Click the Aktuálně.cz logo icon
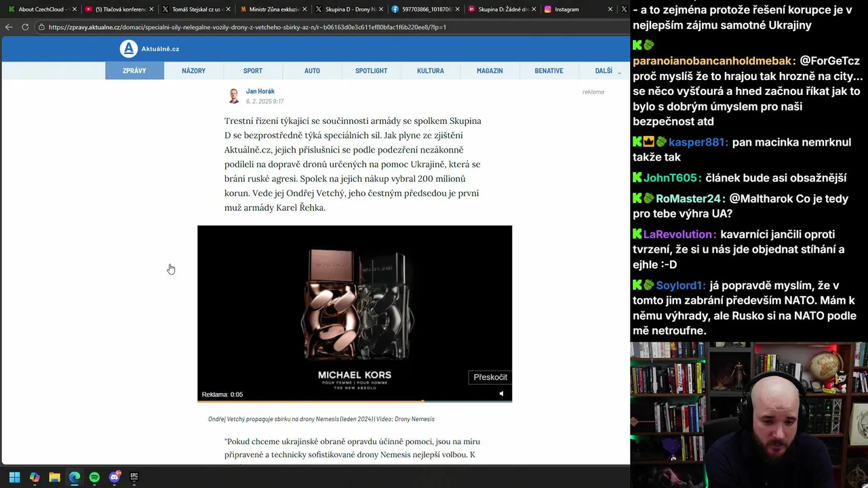 [128, 49]
